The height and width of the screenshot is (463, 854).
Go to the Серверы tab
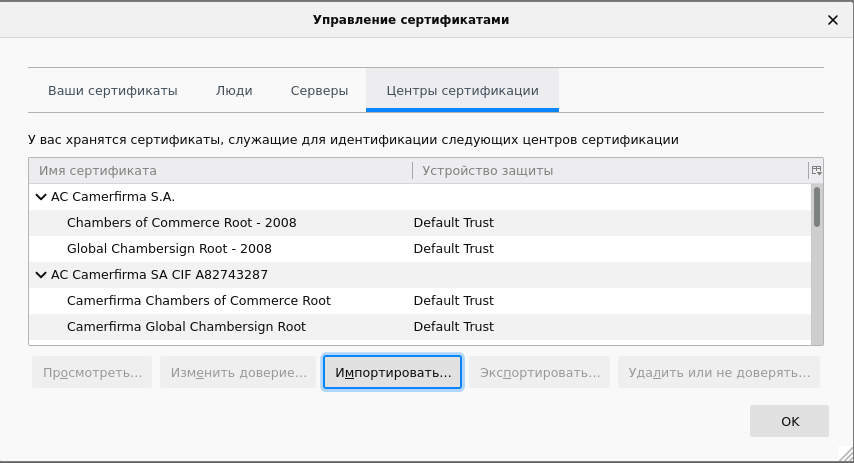click(319, 91)
